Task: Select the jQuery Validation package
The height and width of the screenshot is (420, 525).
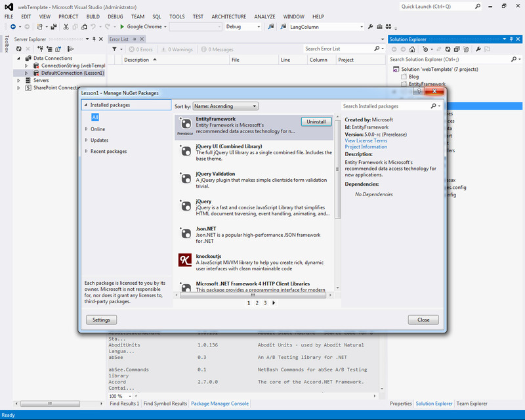Action: (254, 180)
